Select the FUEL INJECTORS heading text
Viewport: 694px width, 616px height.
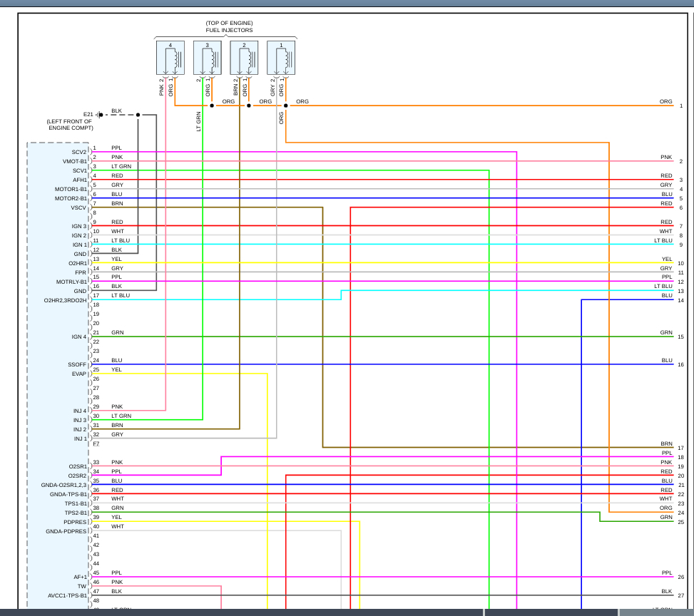click(x=229, y=31)
